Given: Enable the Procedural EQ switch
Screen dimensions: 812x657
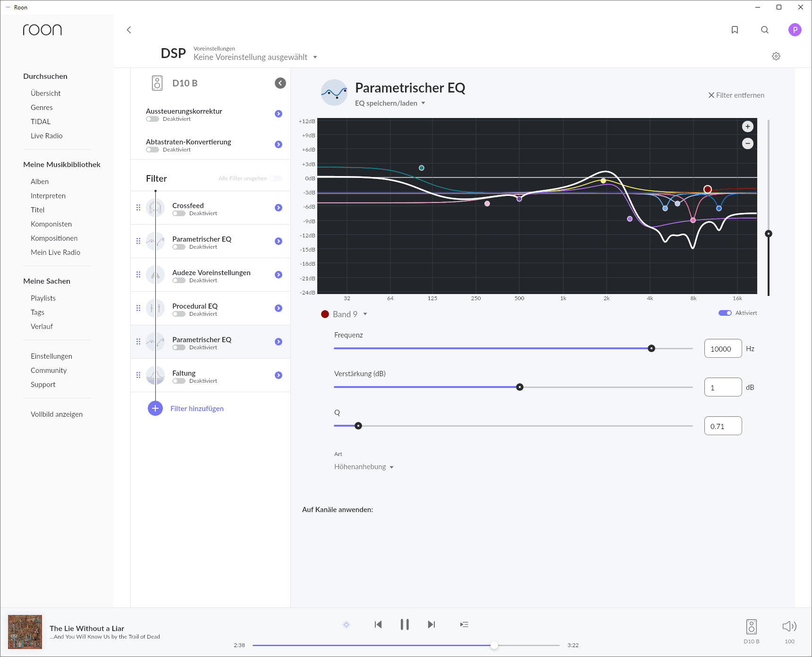Looking at the screenshot, I should (179, 314).
